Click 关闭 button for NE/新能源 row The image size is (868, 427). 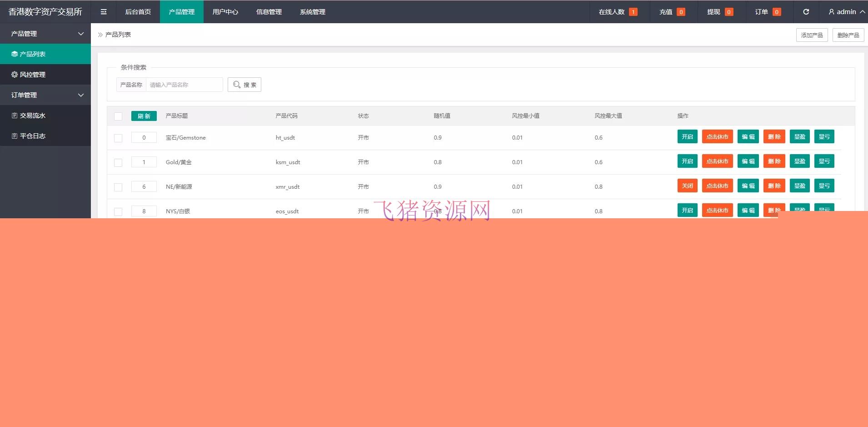pyautogui.click(x=687, y=186)
